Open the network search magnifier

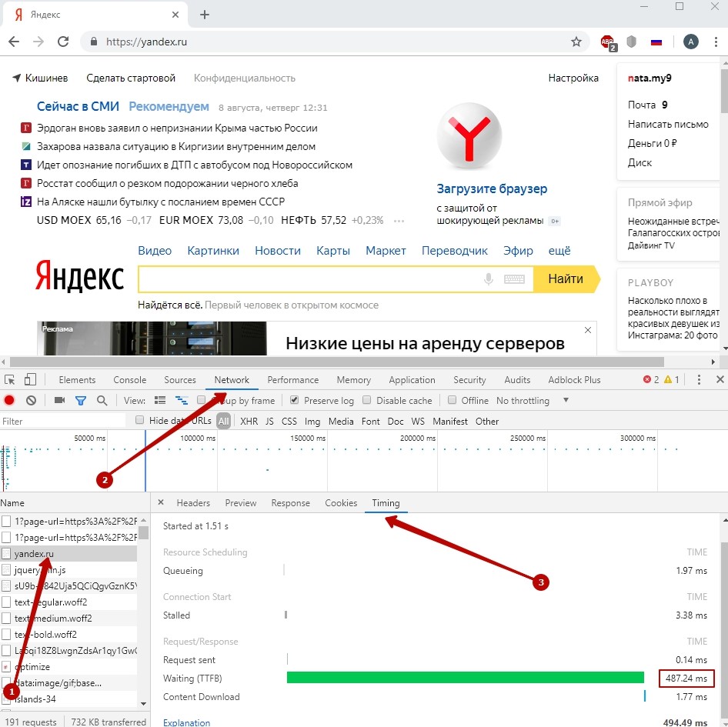coord(102,400)
